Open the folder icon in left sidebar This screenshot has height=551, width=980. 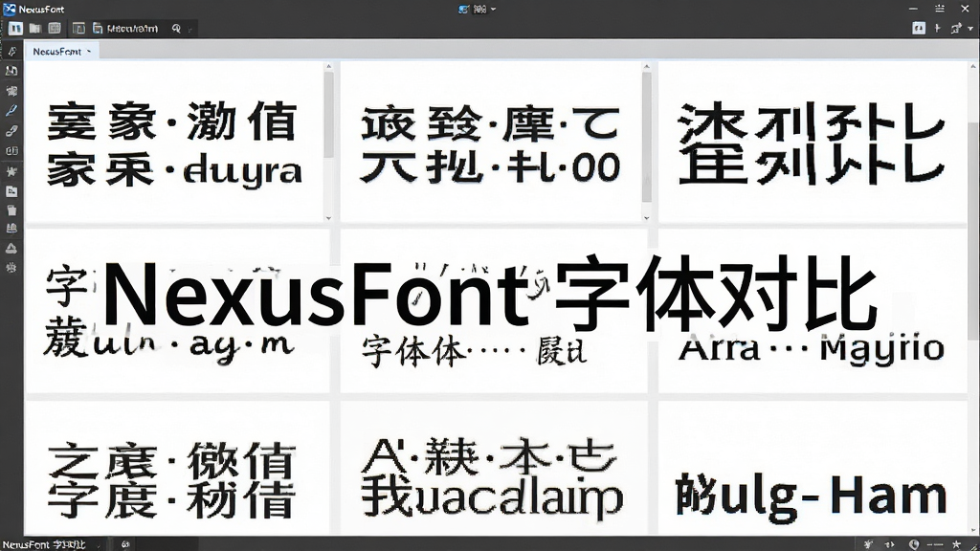click(11, 191)
